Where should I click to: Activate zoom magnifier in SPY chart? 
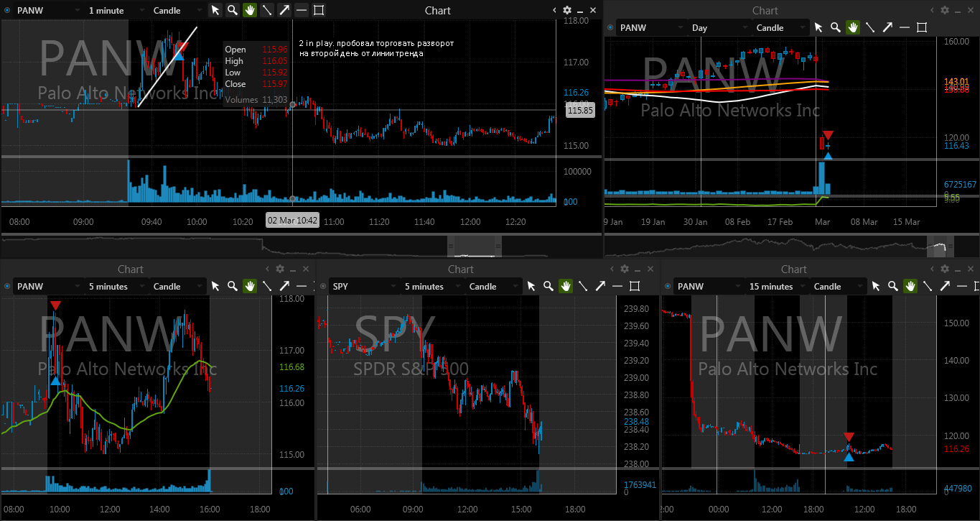click(x=549, y=286)
